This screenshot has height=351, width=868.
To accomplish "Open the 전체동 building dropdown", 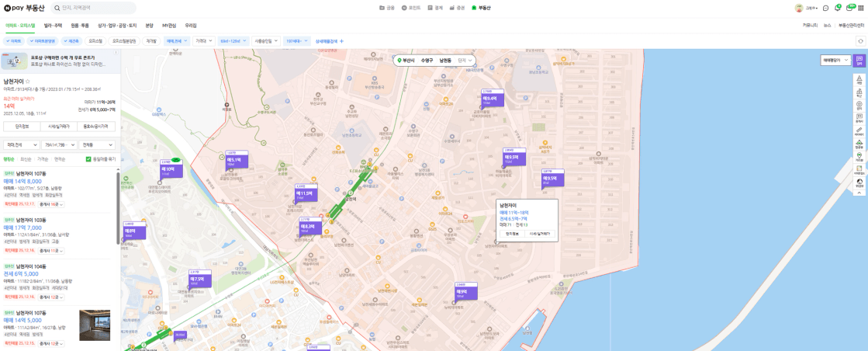I will pos(96,144).
